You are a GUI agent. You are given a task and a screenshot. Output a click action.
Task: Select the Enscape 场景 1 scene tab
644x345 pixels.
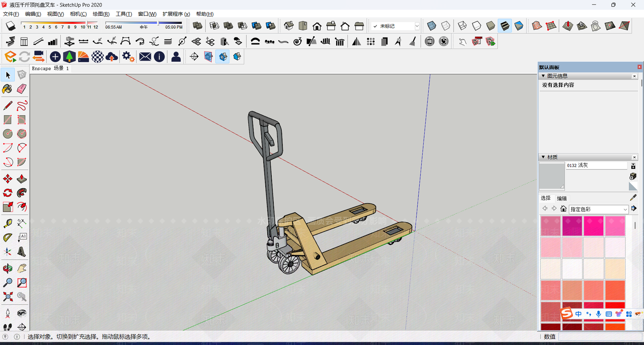click(x=50, y=68)
